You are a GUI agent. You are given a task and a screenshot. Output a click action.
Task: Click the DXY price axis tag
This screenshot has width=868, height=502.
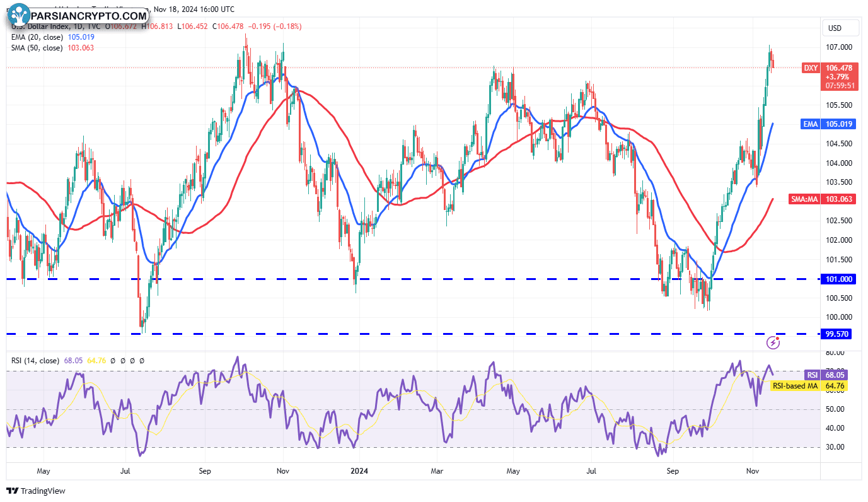click(811, 67)
